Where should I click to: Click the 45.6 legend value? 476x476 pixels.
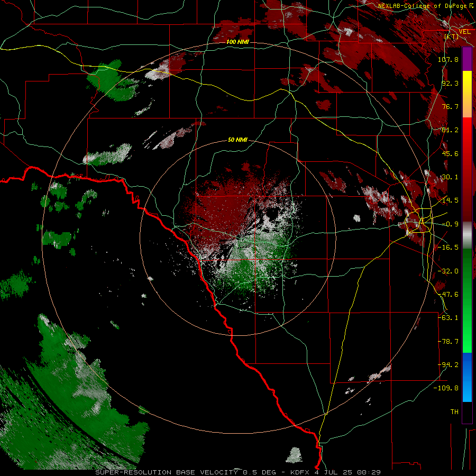click(x=450, y=153)
